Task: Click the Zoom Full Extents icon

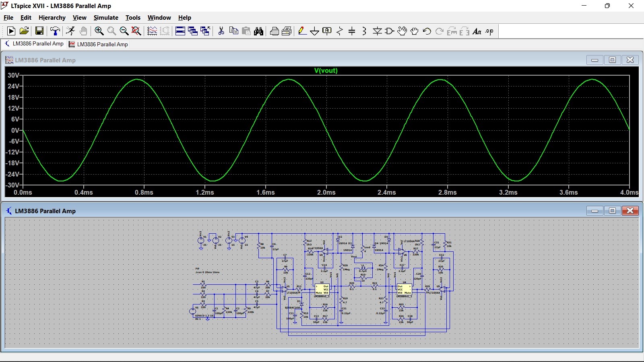Action: click(x=136, y=31)
